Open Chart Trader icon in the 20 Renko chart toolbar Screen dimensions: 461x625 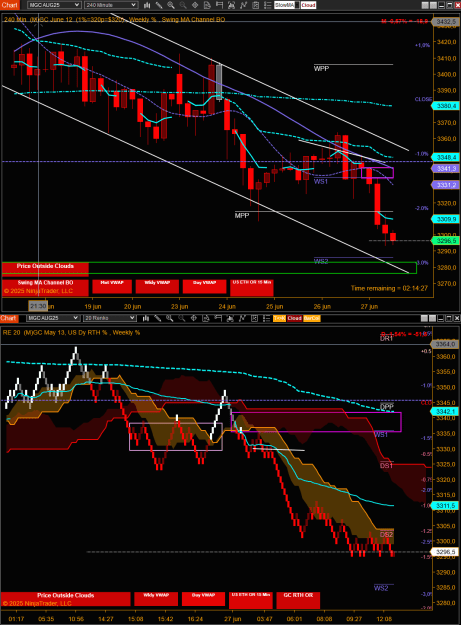click(218, 318)
